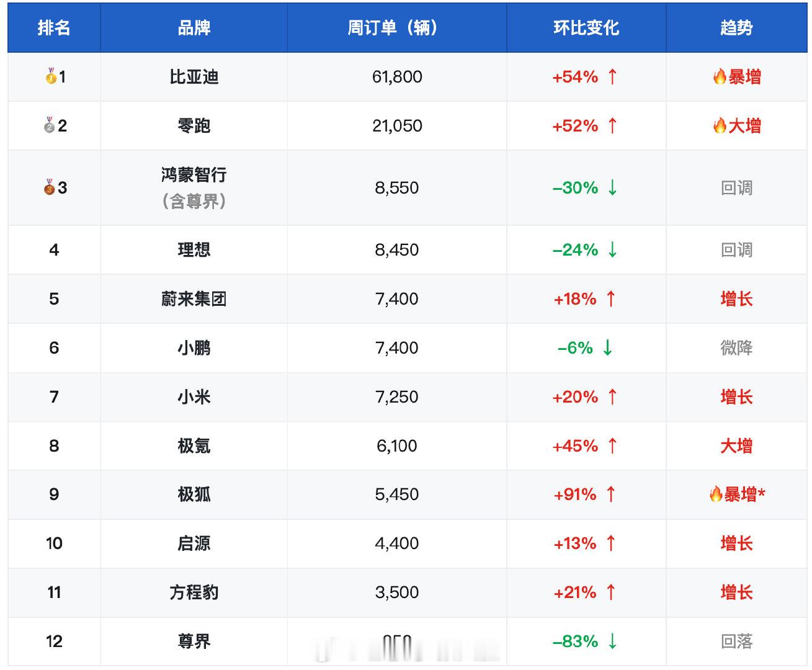Viewport: 812px width, 670px height.
Task: Click the weekly orders value 4,400
Action: [x=397, y=543]
